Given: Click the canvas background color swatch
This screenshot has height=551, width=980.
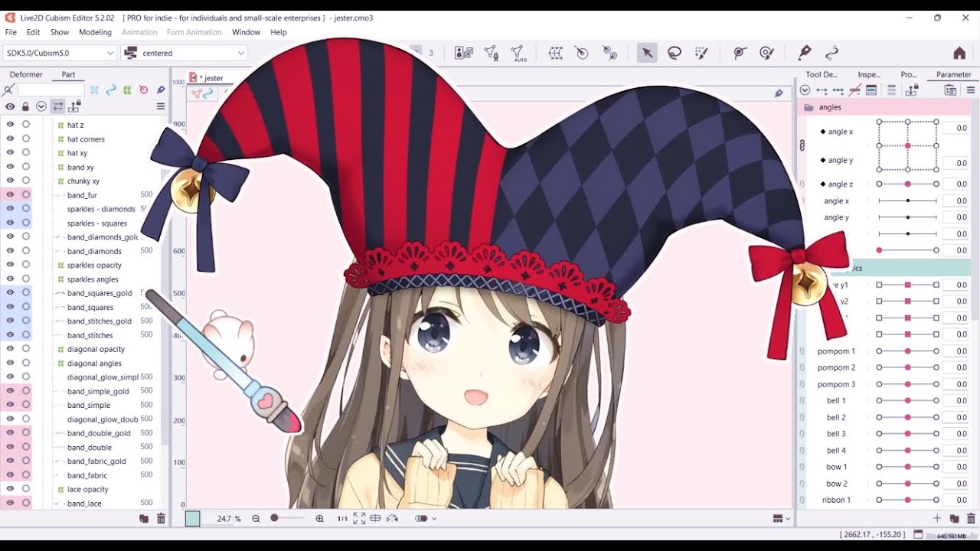Looking at the screenshot, I should [x=192, y=519].
